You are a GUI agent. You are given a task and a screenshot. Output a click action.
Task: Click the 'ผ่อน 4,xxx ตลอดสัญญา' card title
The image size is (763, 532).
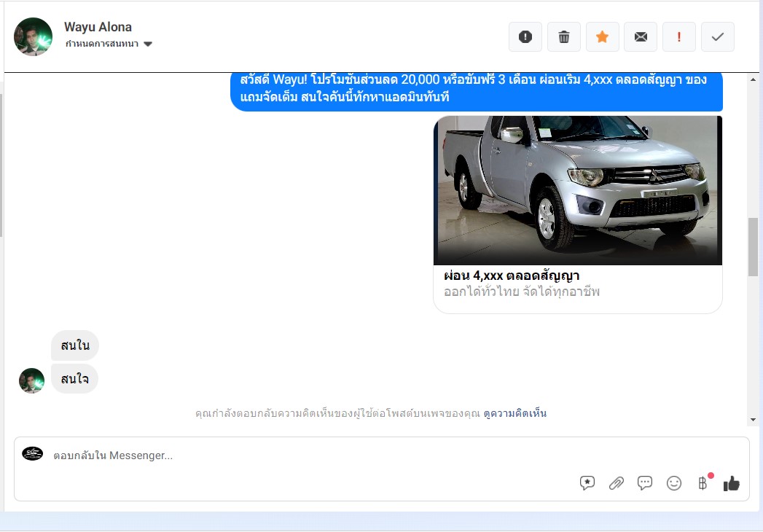pyautogui.click(x=511, y=275)
